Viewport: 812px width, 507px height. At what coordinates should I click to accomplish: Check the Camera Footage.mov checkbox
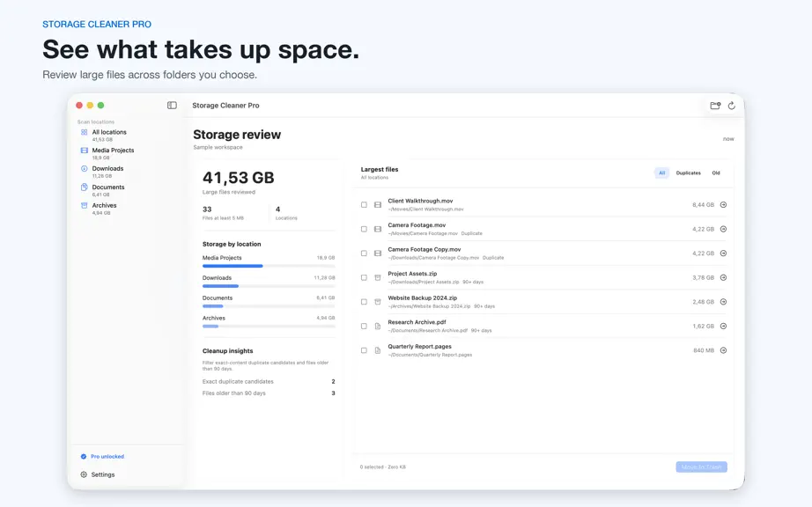click(364, 229)
